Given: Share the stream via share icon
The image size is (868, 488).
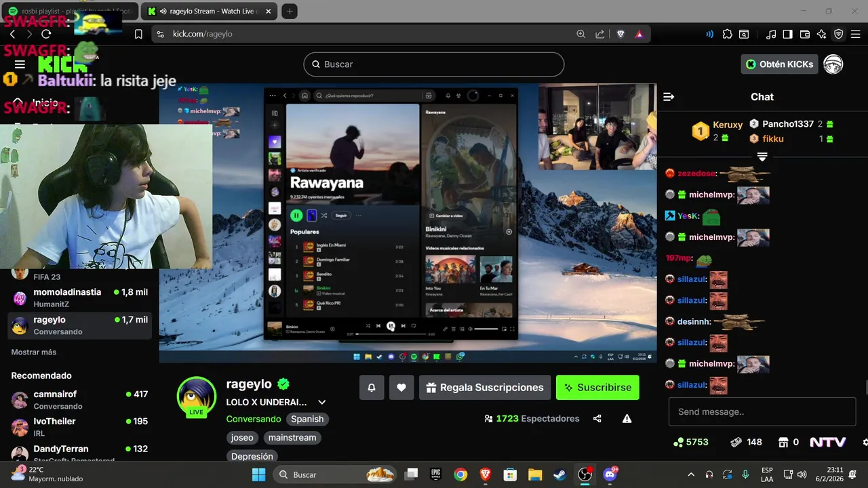Looking at the screenshot, I should tap(597, 419).
